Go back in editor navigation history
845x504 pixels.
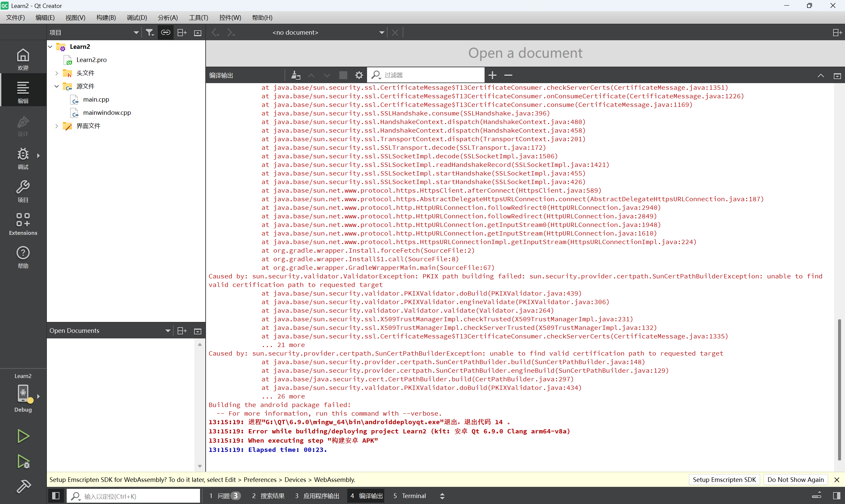pos(215,32)
